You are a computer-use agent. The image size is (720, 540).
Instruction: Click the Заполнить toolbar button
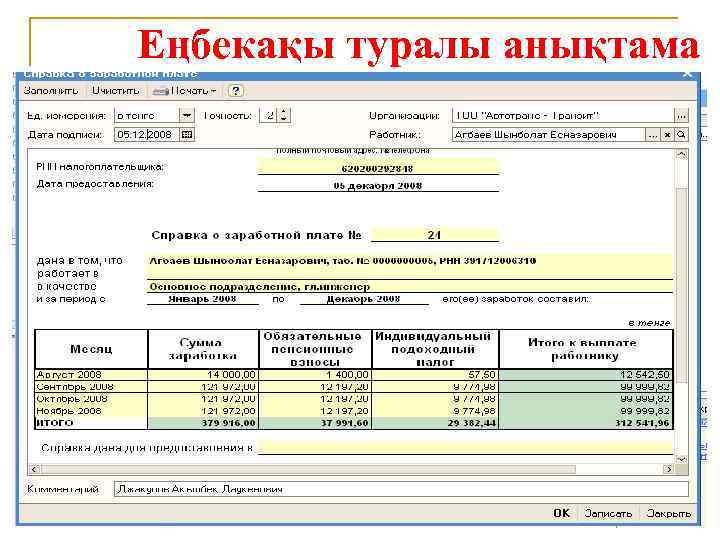point(51,91)
